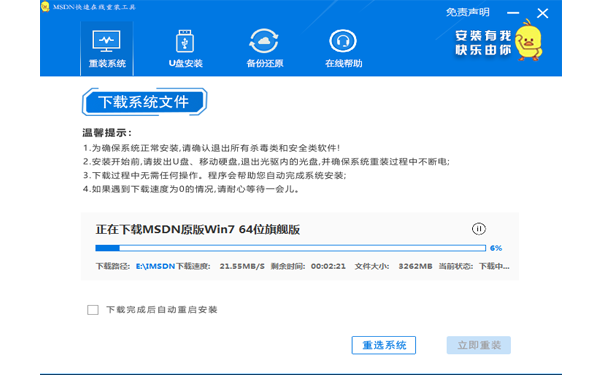This screenshot has width=598, height=375.
Task: Click the app logo icon in title bar
Action: (45, 6)
